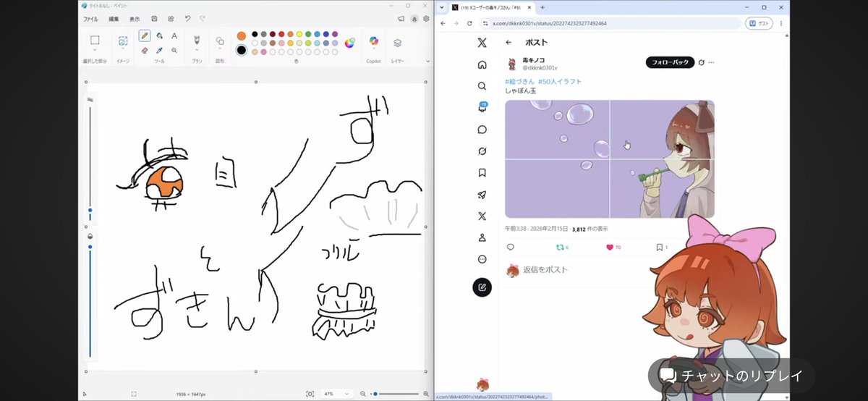
Task: Open the Copilot button in Paint
Action: pyautogui.click(x=373, y=42)
